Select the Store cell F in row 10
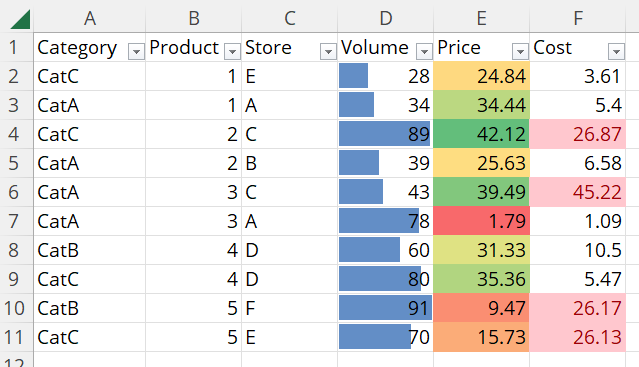Viewport: 639px width, 367px height. (x=290, y=308)
